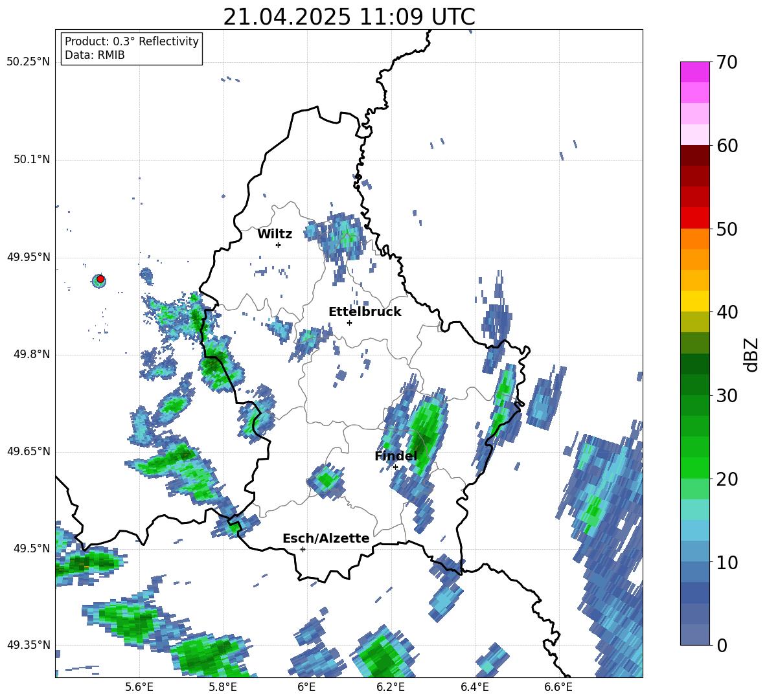This screenshot has height=700, width=767.
Task: Click the 0 colorbar tick label
Action: click(x=722, y=645)
